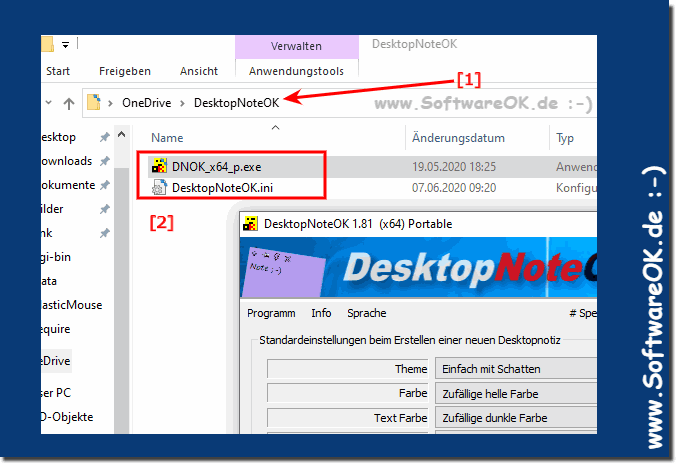
Task: Select the DNOK_x64_p.exe file name
Action: [x=216, y=167]
